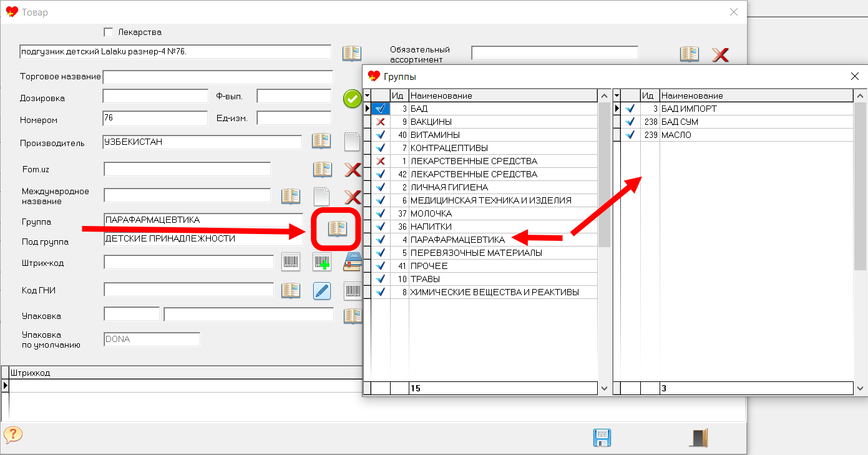This screenshot has width=868, height=455.
Task: Open the group picker book icon beside Группа
Action: (x=338, y=228)
